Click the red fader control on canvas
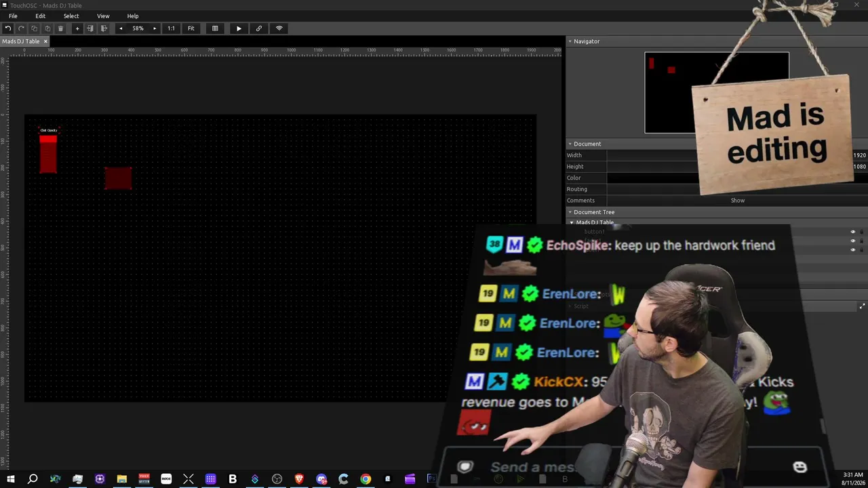 (48, 153)
